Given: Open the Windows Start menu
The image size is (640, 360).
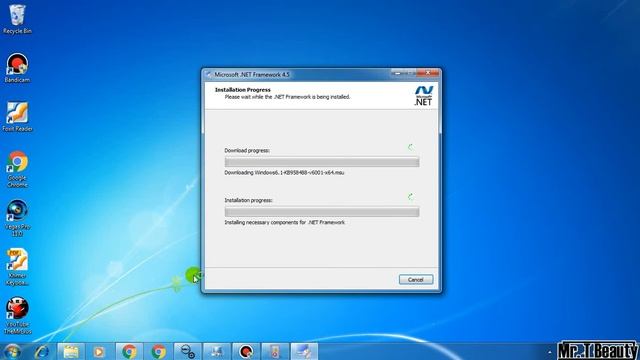Looking at the screenshot, I should (x=12, y=351).
